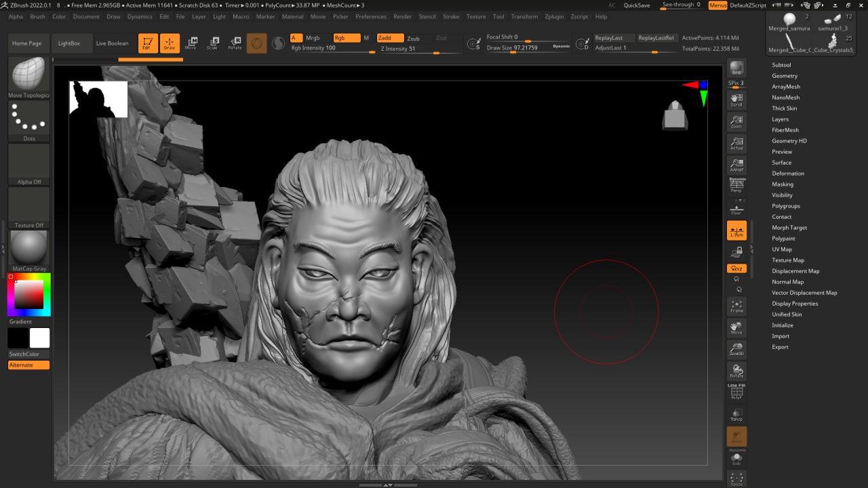Viewport: 868px width, 488px height.
Task: Click the SwitchColor button
Action: pyautogui.click(x=24, y=354)
